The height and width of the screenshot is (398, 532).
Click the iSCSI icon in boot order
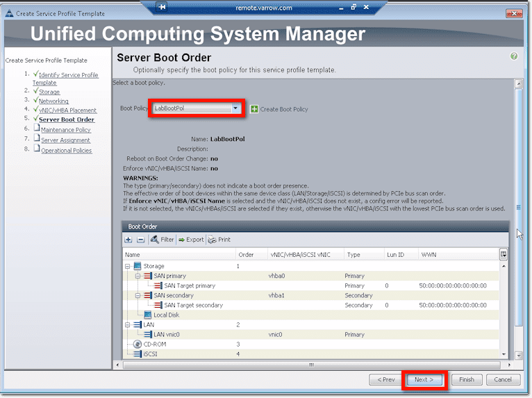138,354
